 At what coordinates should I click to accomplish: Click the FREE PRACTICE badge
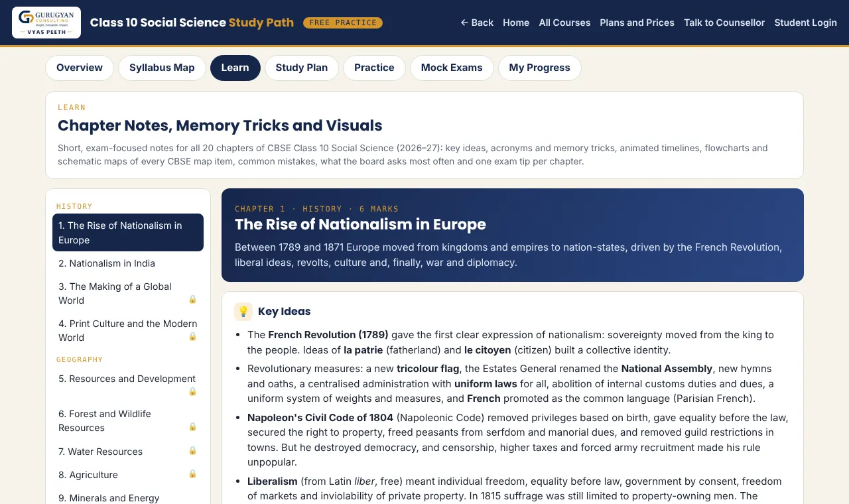[343, 23]
